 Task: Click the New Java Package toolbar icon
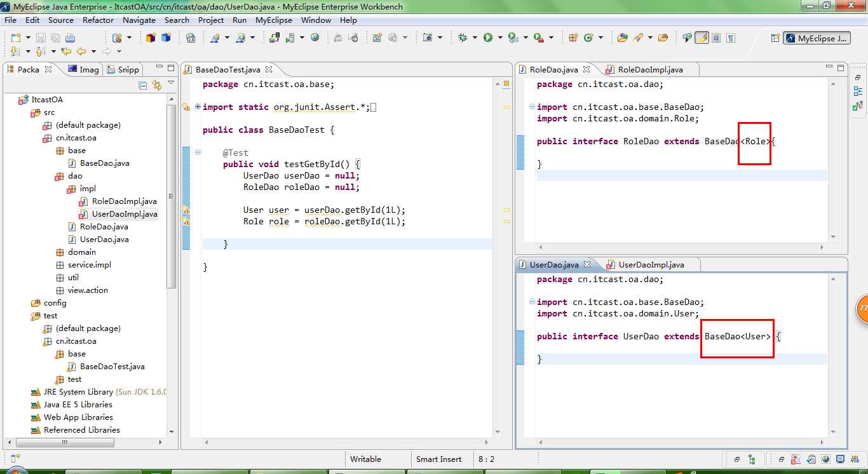[x=573, y=38]
